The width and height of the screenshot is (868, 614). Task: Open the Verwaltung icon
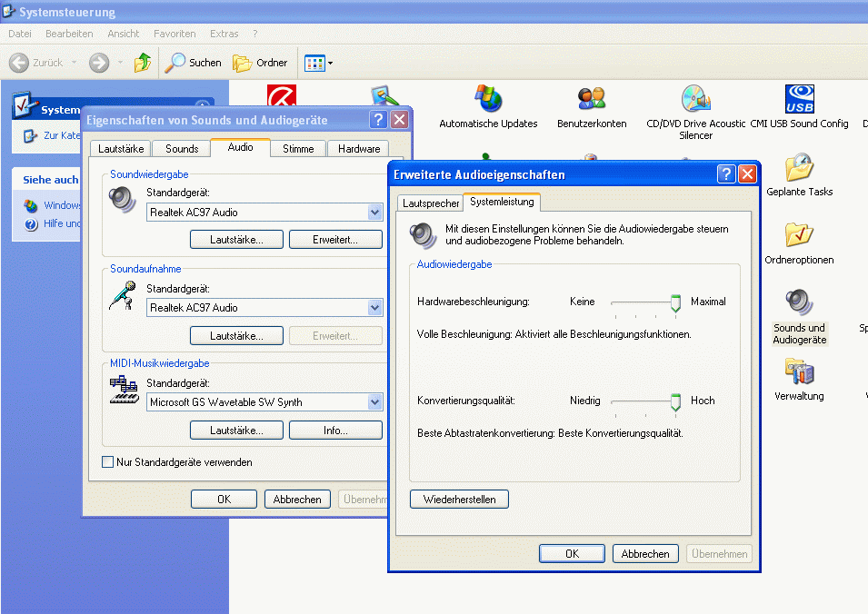tap(799, 371)
